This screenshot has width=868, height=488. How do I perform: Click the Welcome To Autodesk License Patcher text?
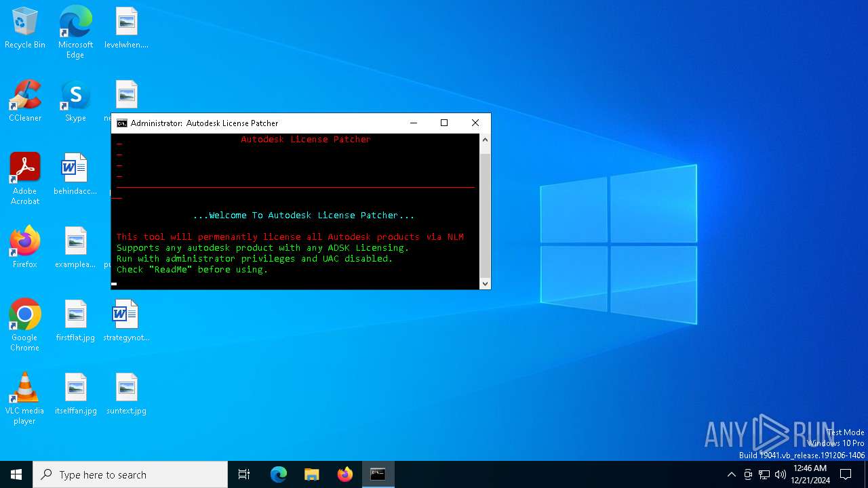tap(304, 216)
